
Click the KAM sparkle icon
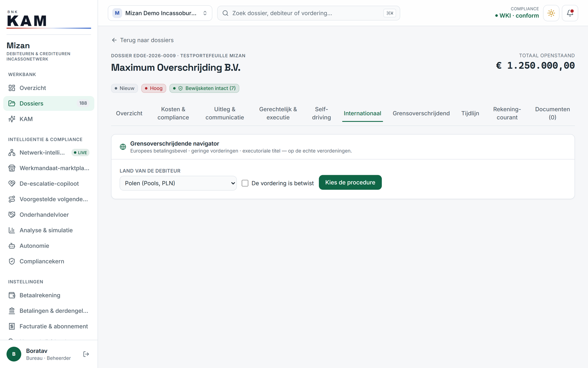pyautogui.click(x=12, y=119)
